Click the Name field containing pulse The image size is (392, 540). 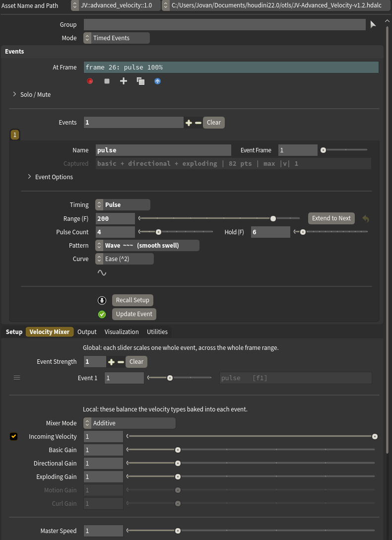point(163,150)
